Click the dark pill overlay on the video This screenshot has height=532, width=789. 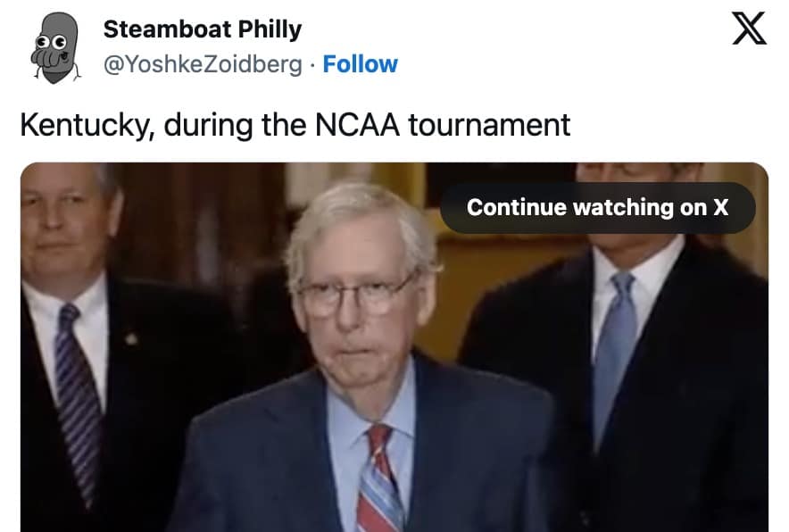click(599, 207)
